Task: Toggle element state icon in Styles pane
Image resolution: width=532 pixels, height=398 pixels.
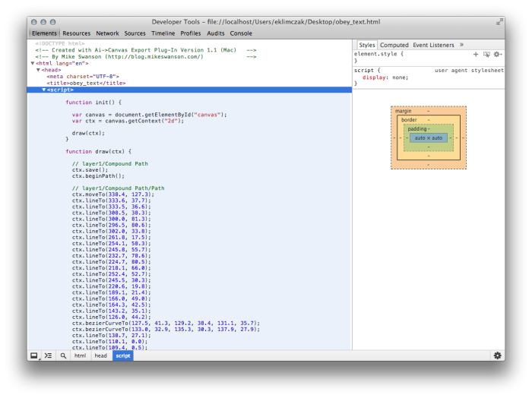Action: point(486,54)
